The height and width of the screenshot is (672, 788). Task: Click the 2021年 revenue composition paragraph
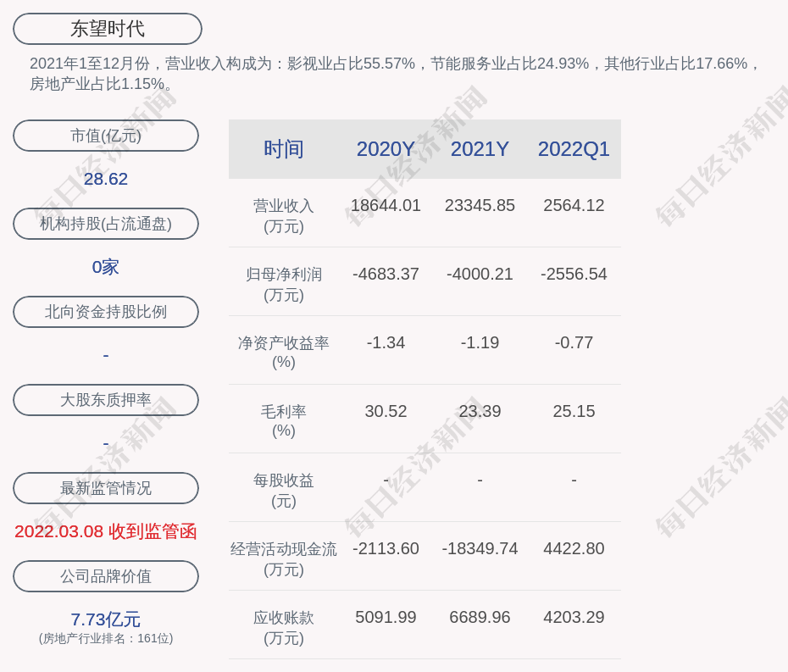pyautogui.click(x=395, y=74)
